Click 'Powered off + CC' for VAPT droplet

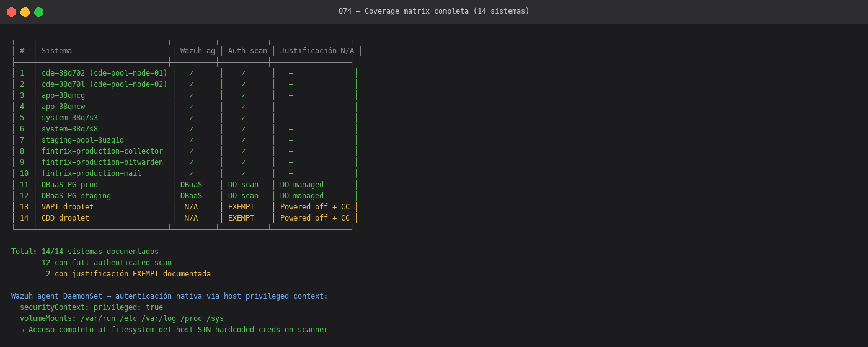(x=315, y=207)
